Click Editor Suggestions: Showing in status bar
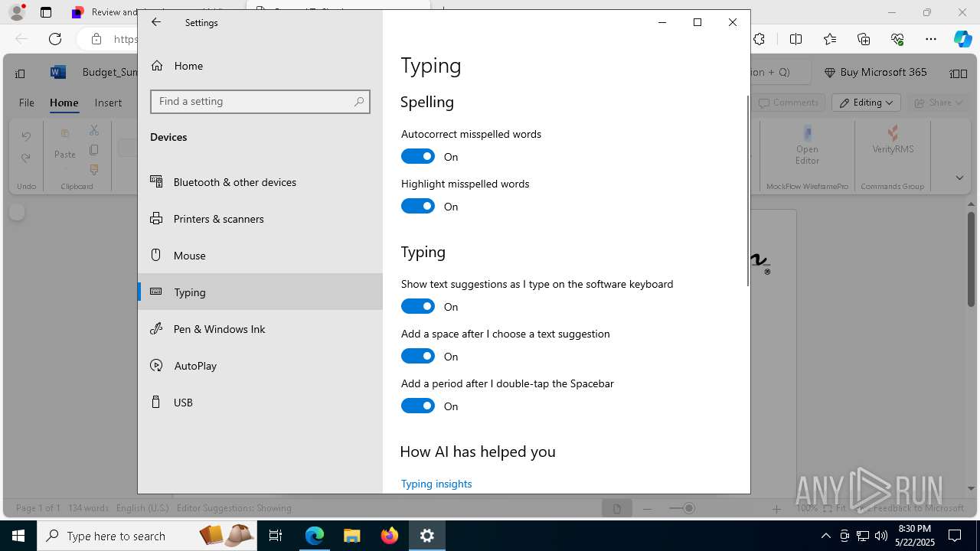 pos(234,508)
